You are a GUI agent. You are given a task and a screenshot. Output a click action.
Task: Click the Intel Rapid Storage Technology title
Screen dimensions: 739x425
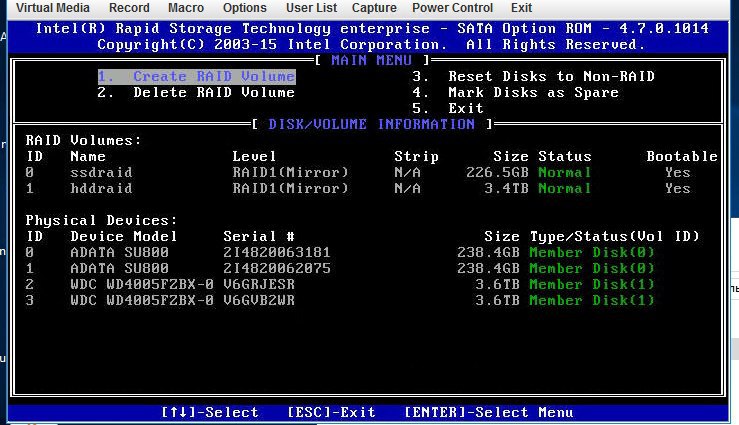point(372,28)
